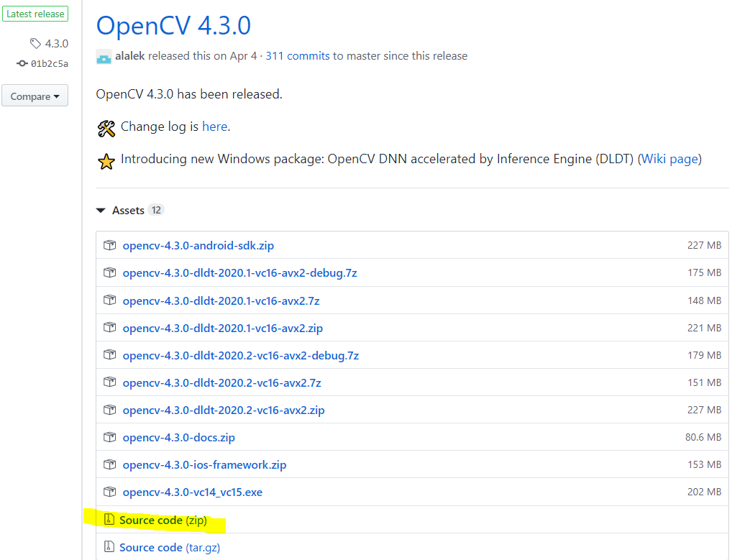
Task: Click the 151 MB file size
Action: [x=704, y=382]
